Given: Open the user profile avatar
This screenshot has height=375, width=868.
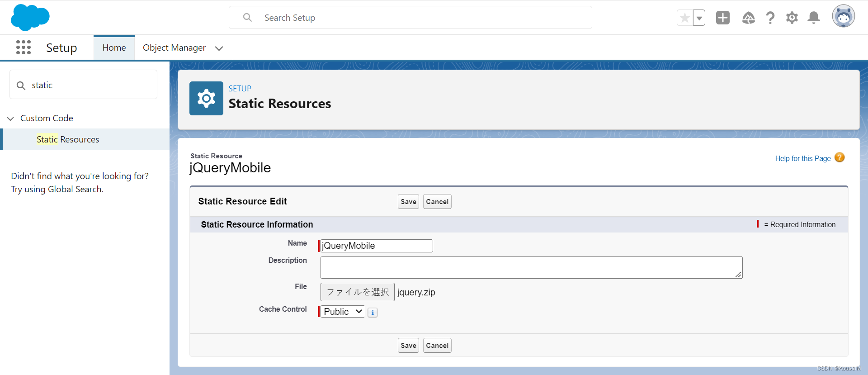Looking at the screenshot, I should (843, 16).
